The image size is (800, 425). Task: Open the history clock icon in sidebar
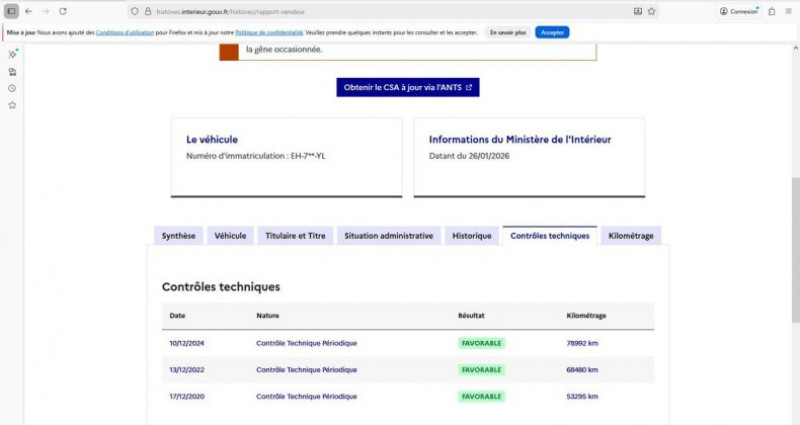(x=12, y=88)
